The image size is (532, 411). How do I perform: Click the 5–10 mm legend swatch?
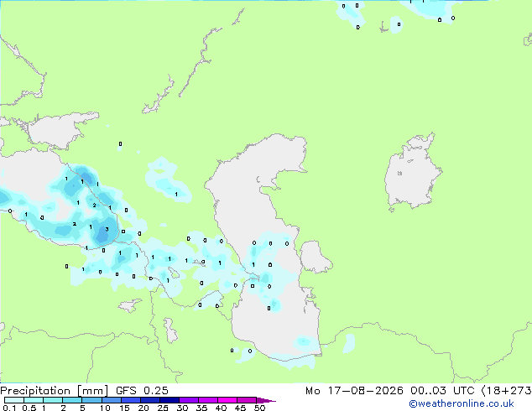[x=91, y=400]
